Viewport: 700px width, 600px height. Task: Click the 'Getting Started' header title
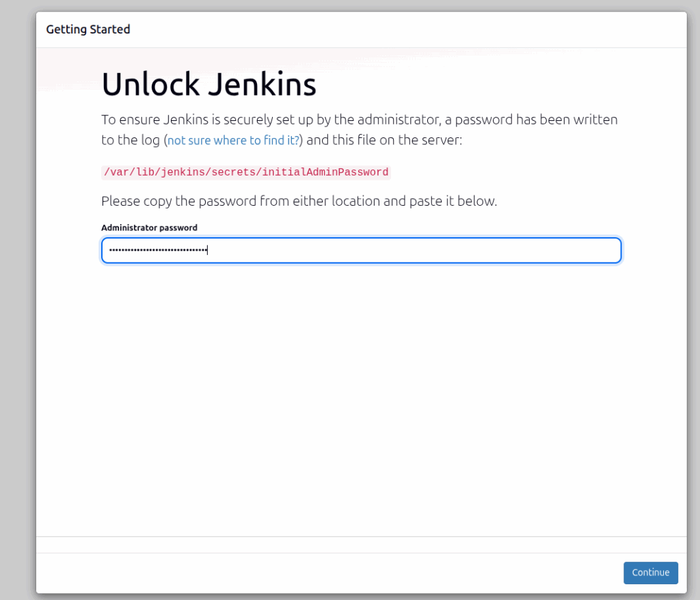tap(87, 29)
